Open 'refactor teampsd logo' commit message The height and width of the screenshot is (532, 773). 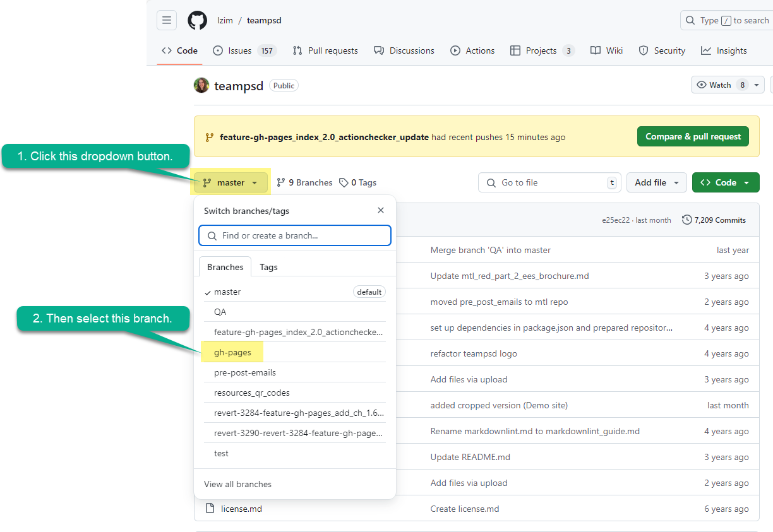pos(474,353)
